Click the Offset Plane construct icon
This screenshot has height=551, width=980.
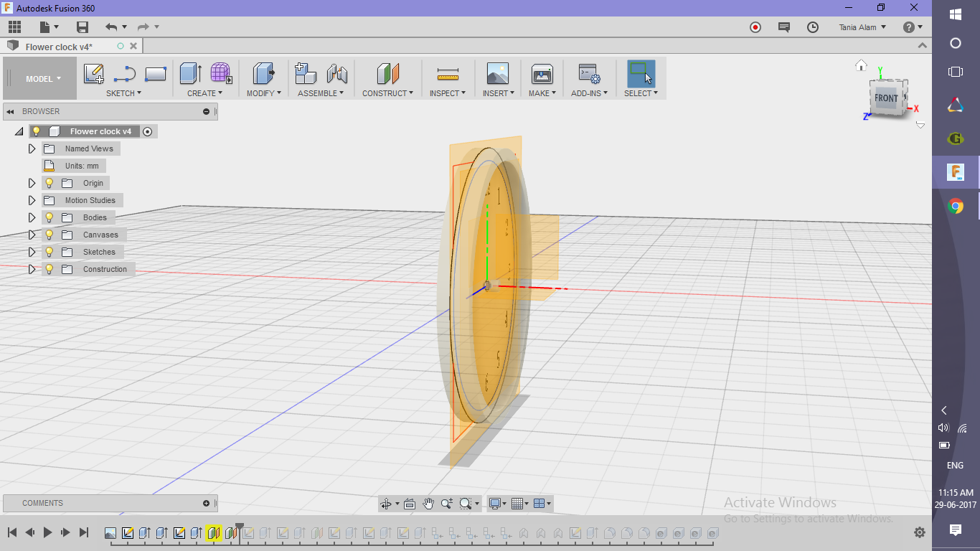387,74
